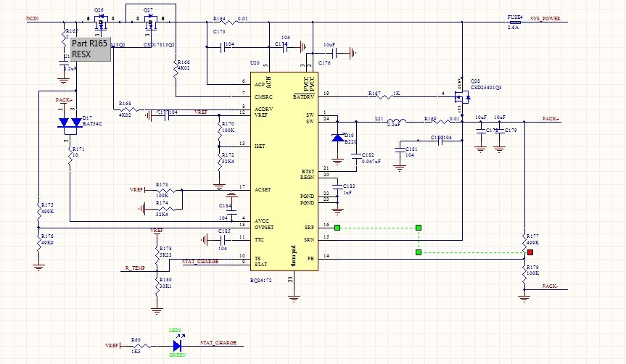Click the gray Part R165 RESX tooltip
The width and height of the screenshot is (626, 364).
point(91,49)
